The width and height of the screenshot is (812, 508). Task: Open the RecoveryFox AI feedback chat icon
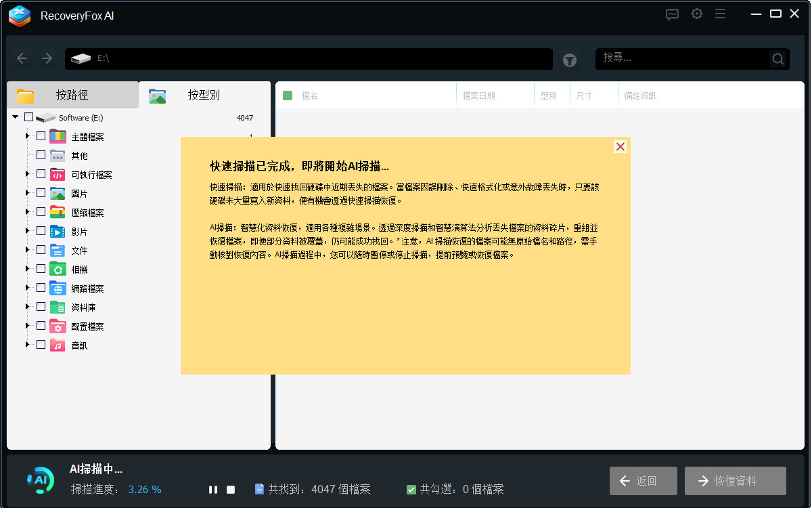click(672, 14)
